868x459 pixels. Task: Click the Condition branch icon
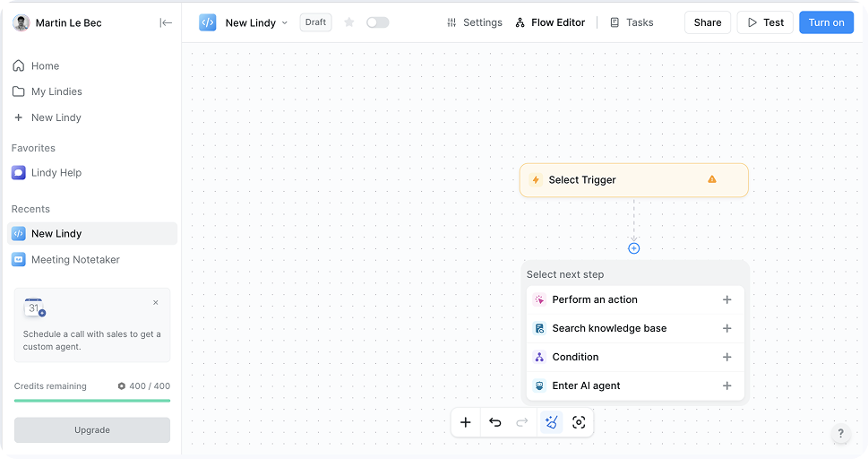pos(539,357)
